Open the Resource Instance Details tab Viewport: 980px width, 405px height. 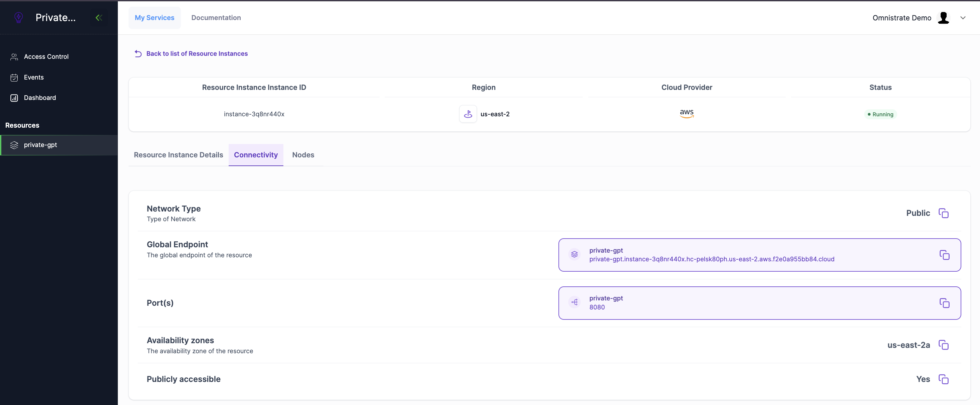179,155
